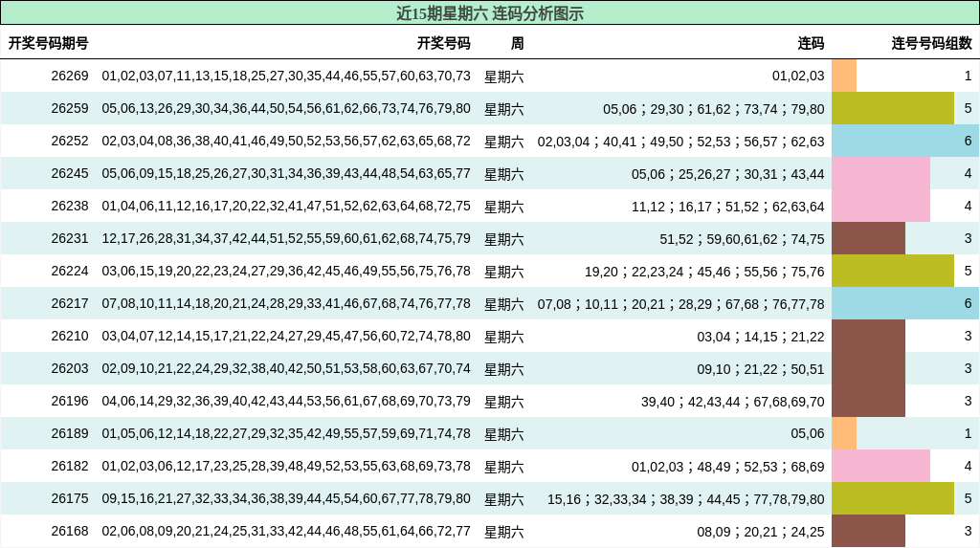Click 连码 cell 09,10；21,22；50,51
Image resolution: width=980 pixels, height=548 pixels.
(761, 368)
